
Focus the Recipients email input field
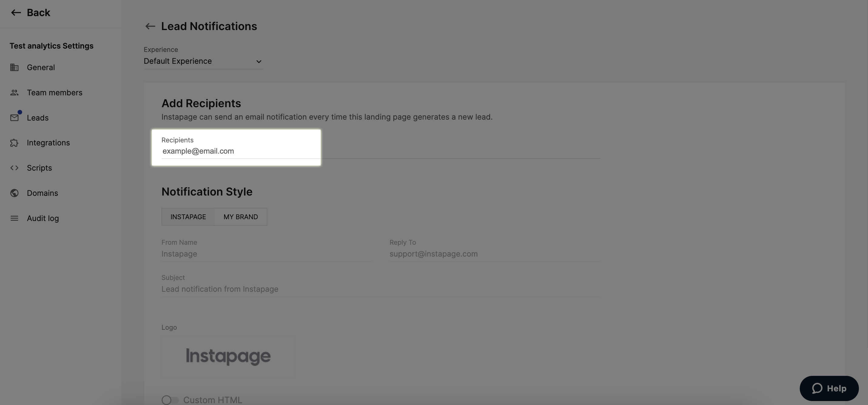[x=380, y=151]
